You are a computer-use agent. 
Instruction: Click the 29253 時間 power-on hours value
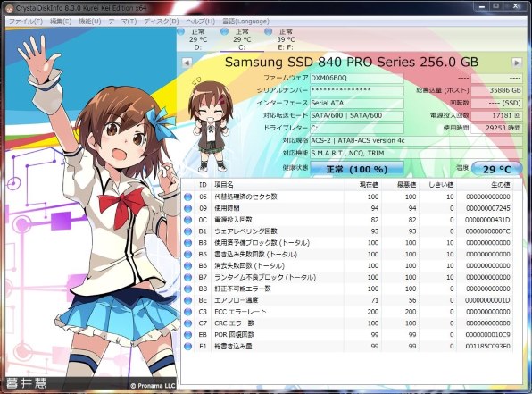pos(496,128)
